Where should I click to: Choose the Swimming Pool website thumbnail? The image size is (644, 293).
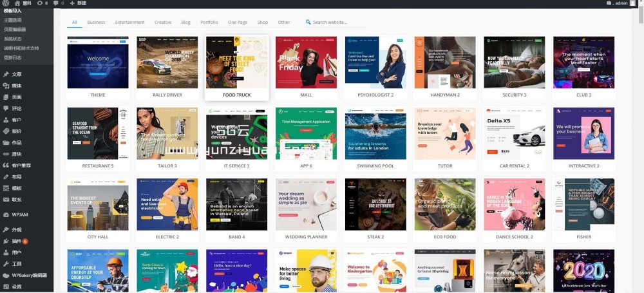(375, 133)
